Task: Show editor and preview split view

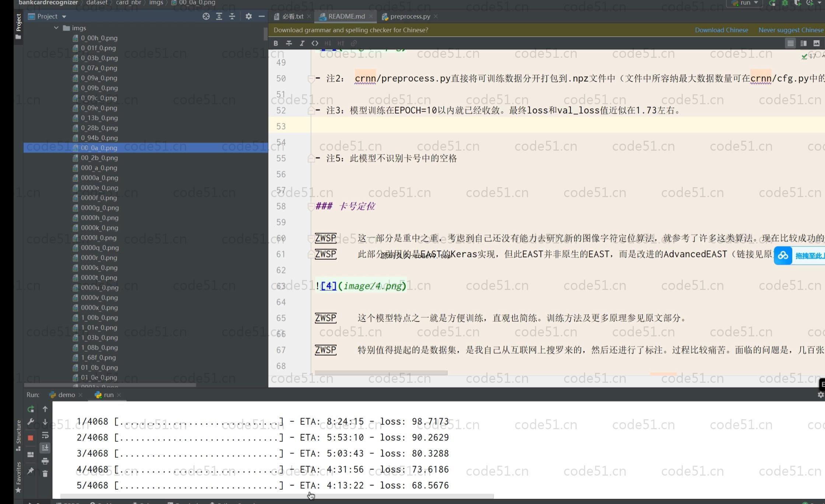Action: [804, 43]
